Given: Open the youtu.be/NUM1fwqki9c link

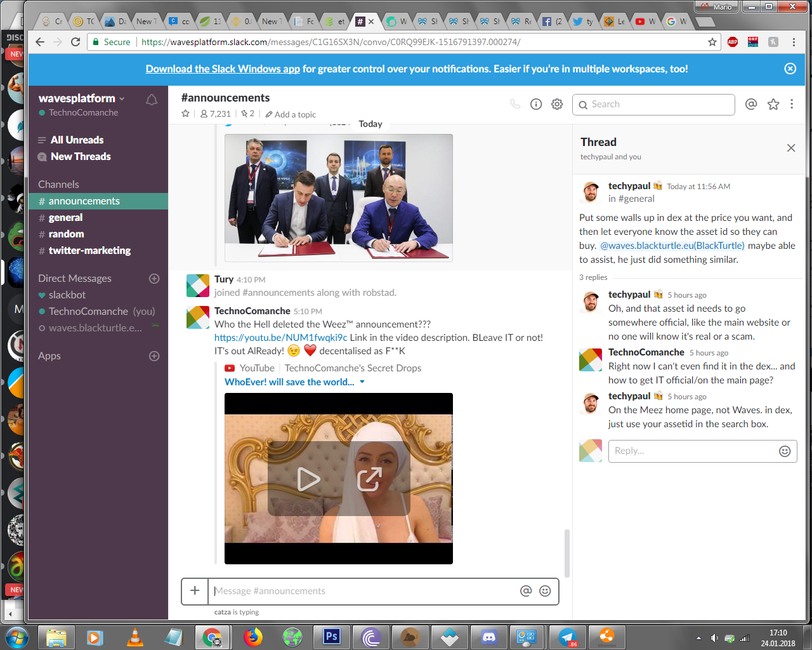Looking at the screenshot, I should (x=280, y=338).
